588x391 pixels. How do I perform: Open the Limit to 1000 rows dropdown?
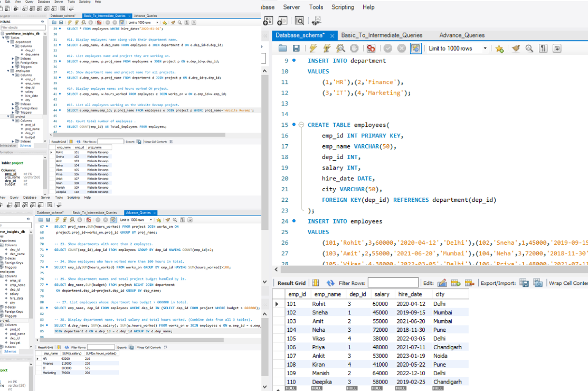485,48
